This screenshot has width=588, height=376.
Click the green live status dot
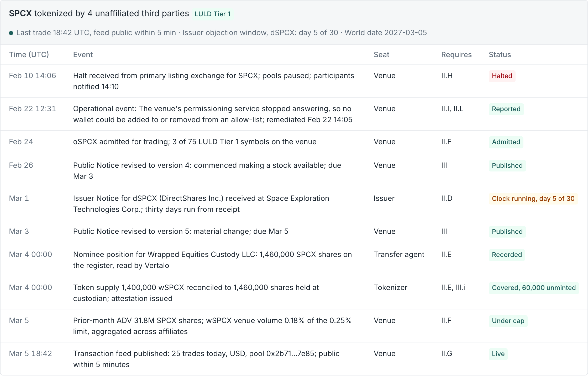11,33
